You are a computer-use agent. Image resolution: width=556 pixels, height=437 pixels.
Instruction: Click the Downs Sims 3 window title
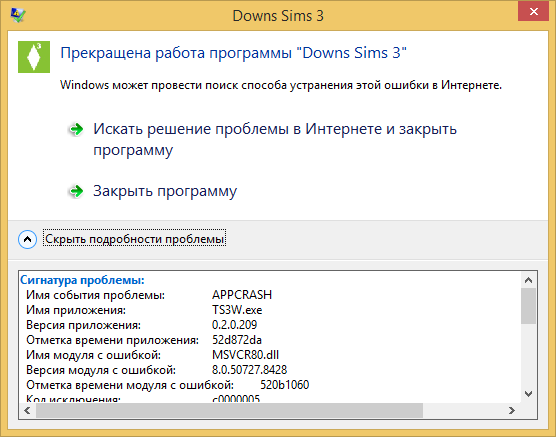(278, 16)
